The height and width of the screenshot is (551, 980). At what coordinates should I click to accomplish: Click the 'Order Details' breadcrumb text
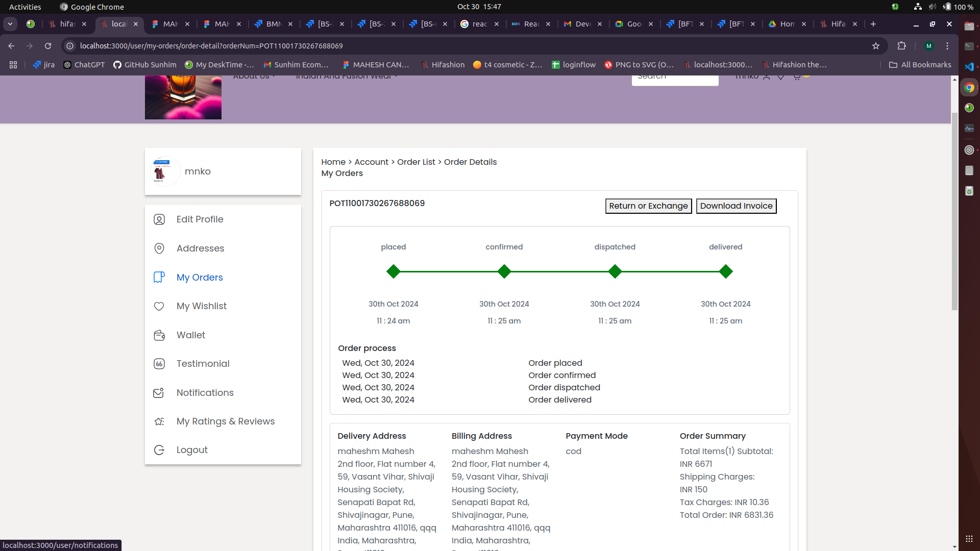(x=470, y=162)
